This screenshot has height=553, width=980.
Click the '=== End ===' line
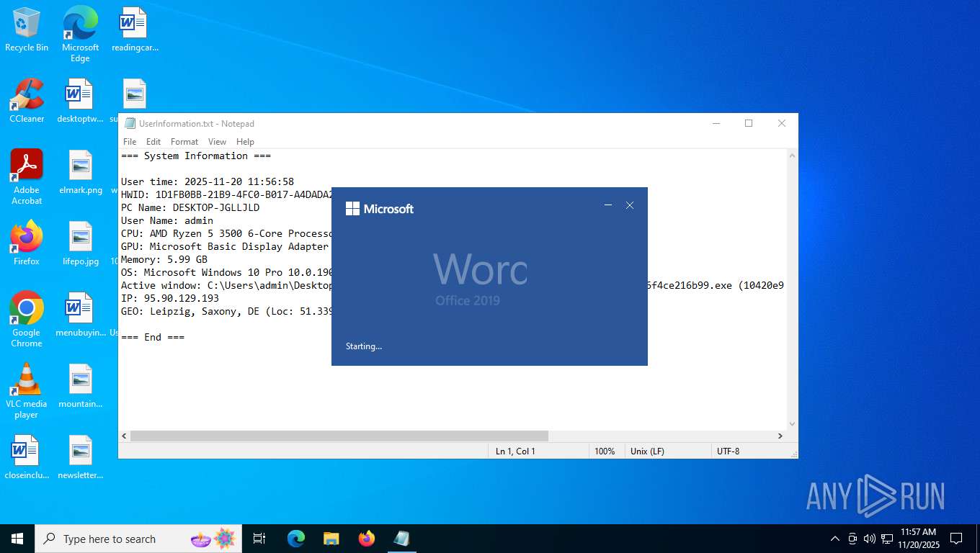pos(153,337)
